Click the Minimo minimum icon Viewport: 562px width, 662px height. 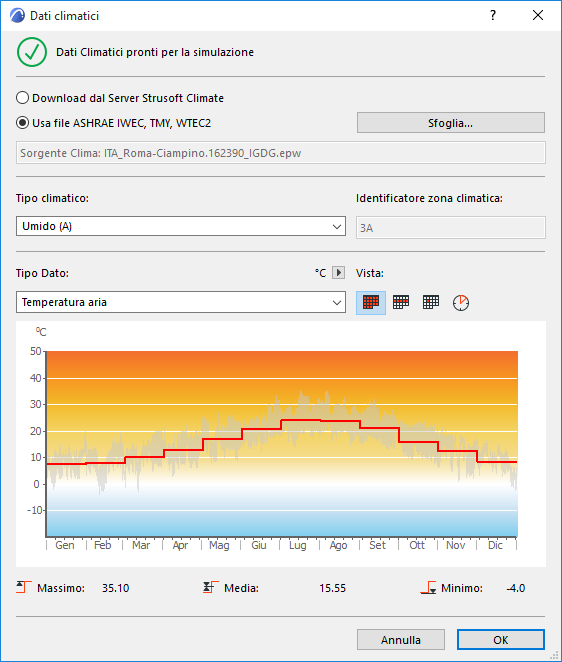click(x=428, y=588)
